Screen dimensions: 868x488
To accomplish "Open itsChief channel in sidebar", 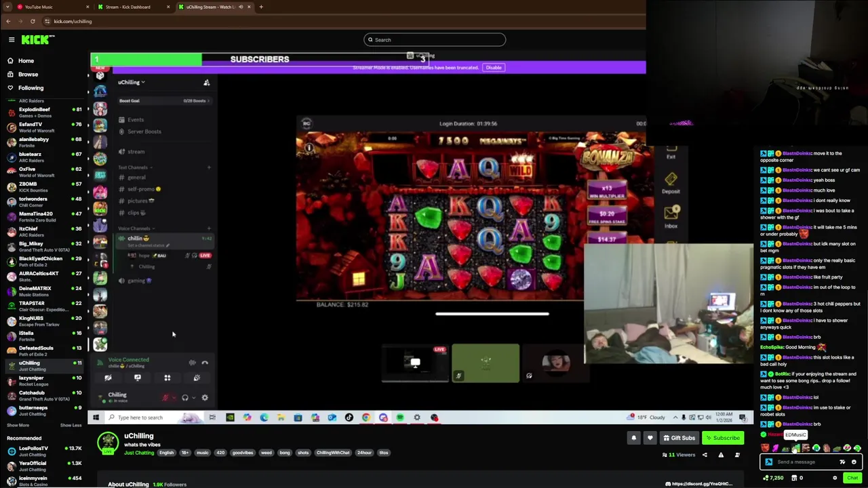I will click(x=44, y=232).
